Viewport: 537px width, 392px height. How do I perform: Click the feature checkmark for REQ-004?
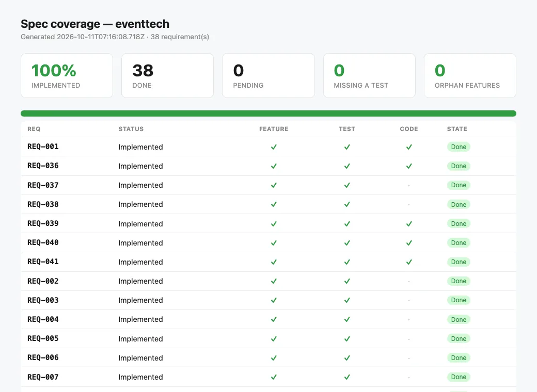click(x=274, y=320)
